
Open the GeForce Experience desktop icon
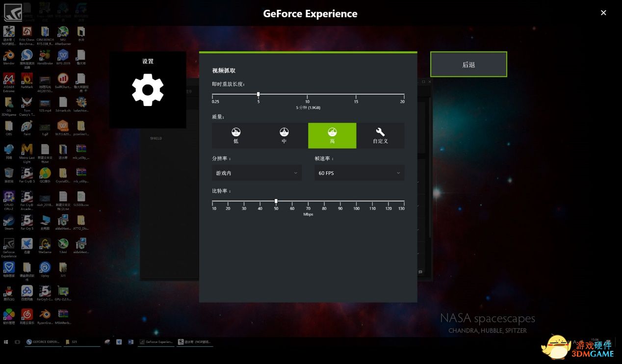click(9, 248)
